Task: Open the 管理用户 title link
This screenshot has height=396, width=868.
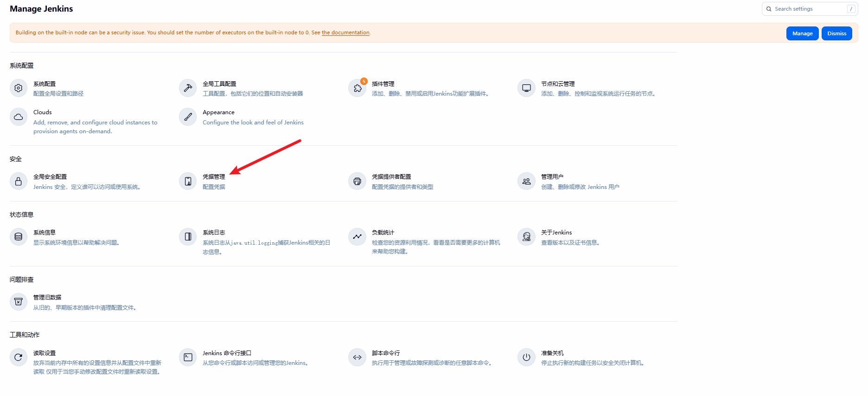Action: (552, 177)
